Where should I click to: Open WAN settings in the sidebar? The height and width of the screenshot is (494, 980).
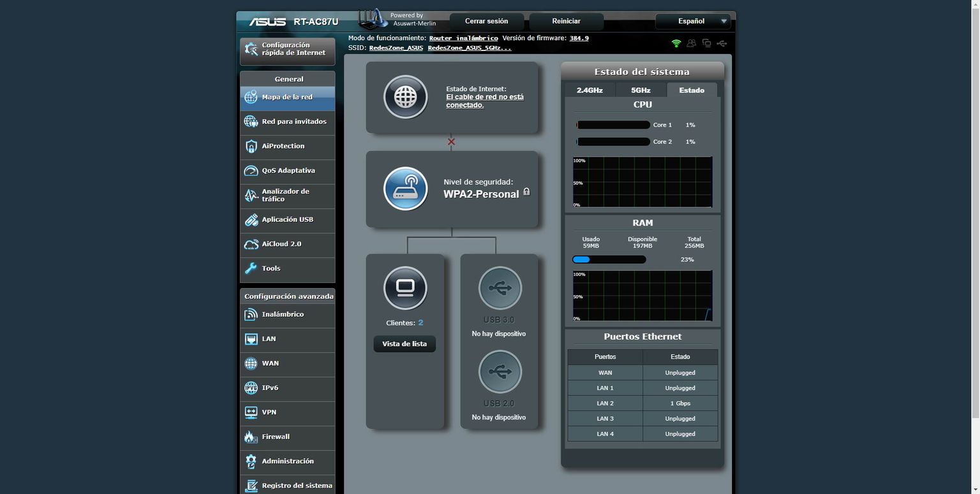coord(288,363)
